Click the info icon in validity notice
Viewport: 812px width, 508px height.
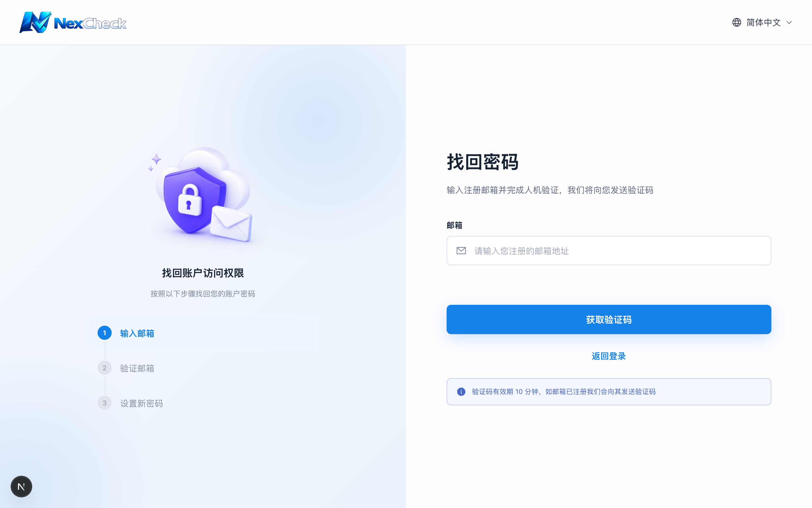[x=461, y=392]
